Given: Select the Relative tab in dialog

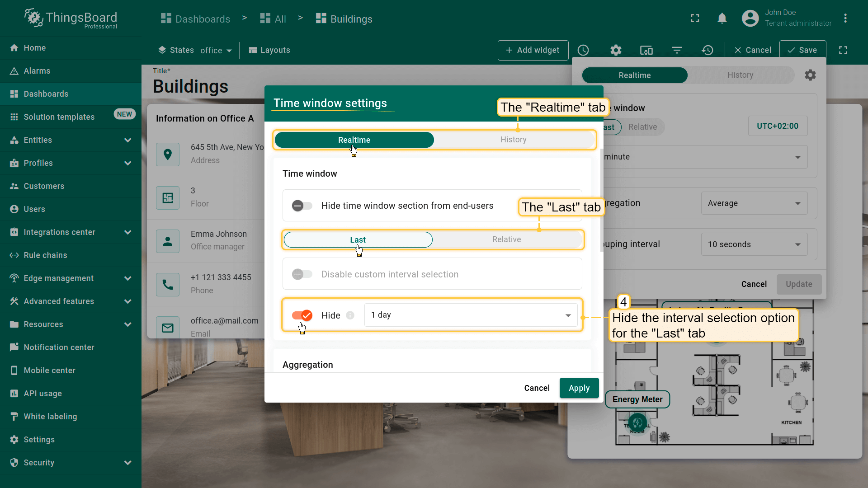Looking at the screenshot, I should (506, 239).
